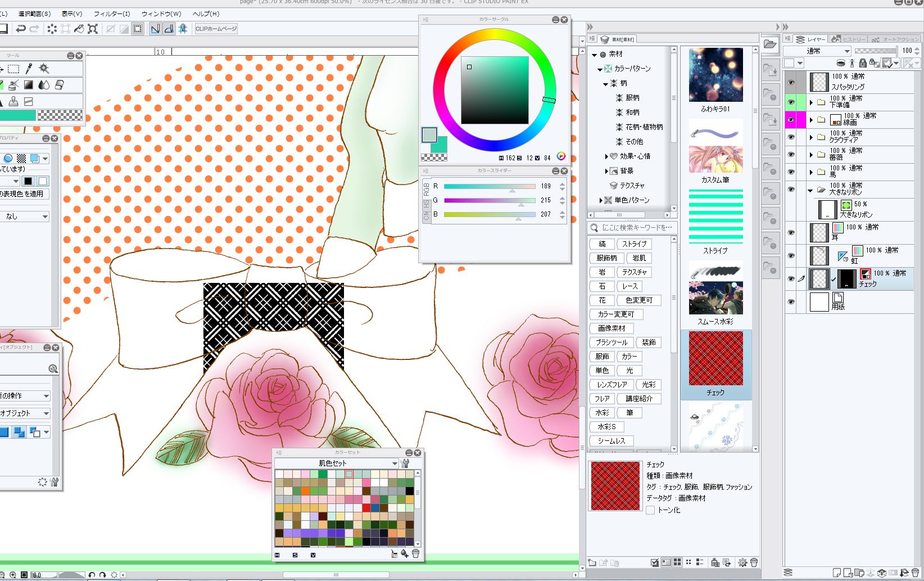Hide the スパッタリング layer
This screenshot has width=924, height=581.
click(x=791, y=82)
